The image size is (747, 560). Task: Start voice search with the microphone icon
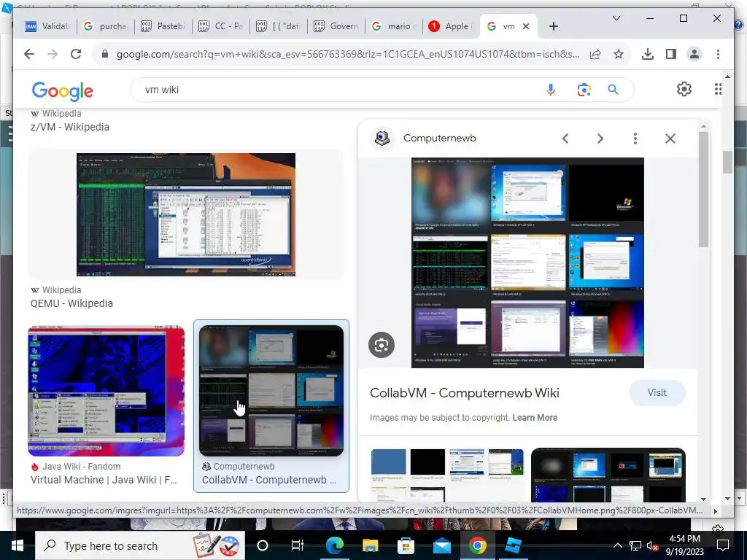tap(551, 90)
